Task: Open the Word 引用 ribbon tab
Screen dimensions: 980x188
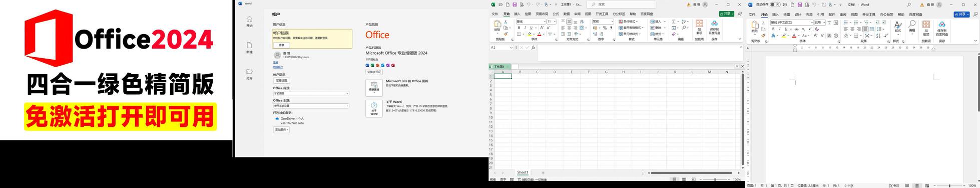Action: [820, 15]
